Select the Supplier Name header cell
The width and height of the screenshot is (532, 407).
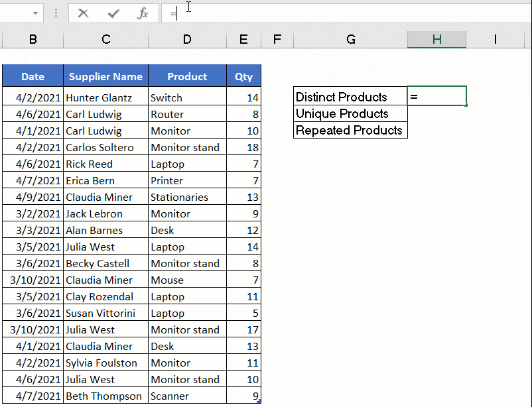[105, 76]
